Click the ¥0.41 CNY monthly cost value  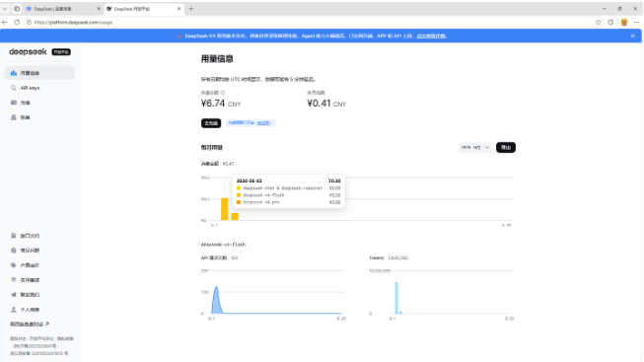coord(326,104)
